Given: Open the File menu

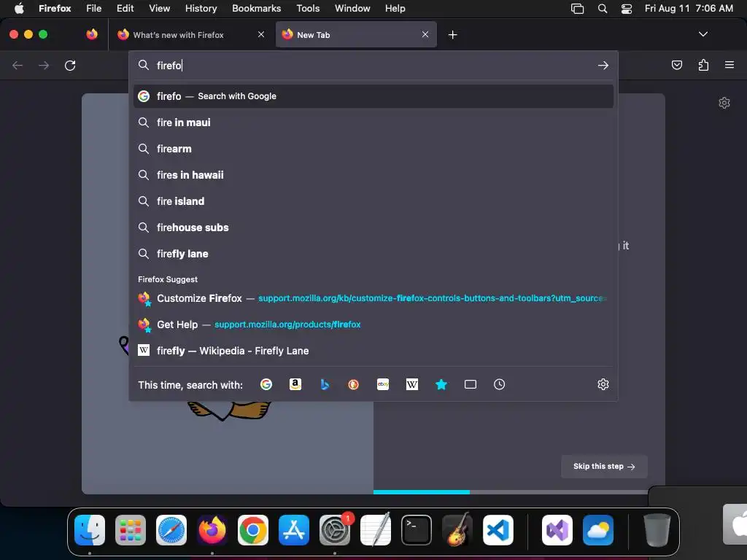Looking at the screenshot, I should pyautogui.click(x=94, y=8).
